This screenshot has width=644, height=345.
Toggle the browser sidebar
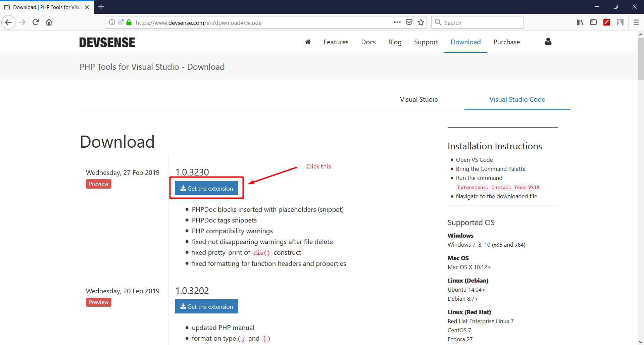(x=593, y=22)
